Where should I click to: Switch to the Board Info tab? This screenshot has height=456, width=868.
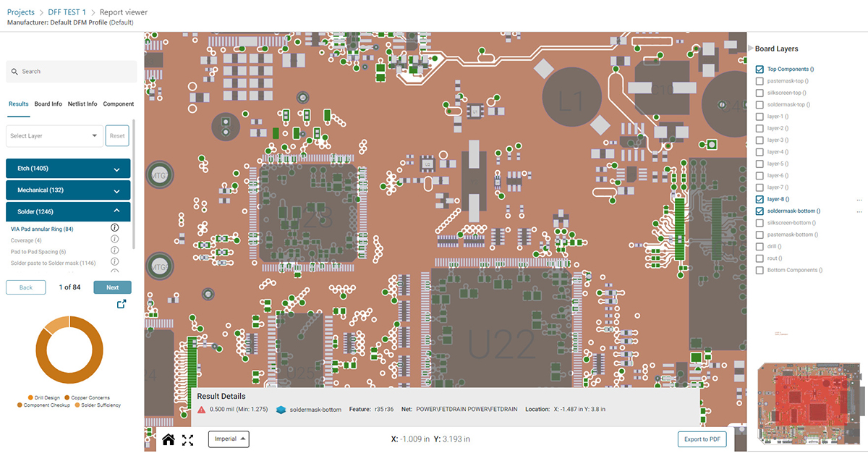[48, 104]
